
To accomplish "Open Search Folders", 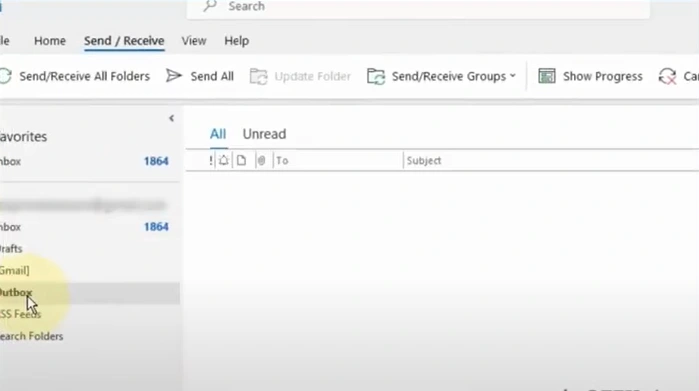I will click(x=90, y=336).
